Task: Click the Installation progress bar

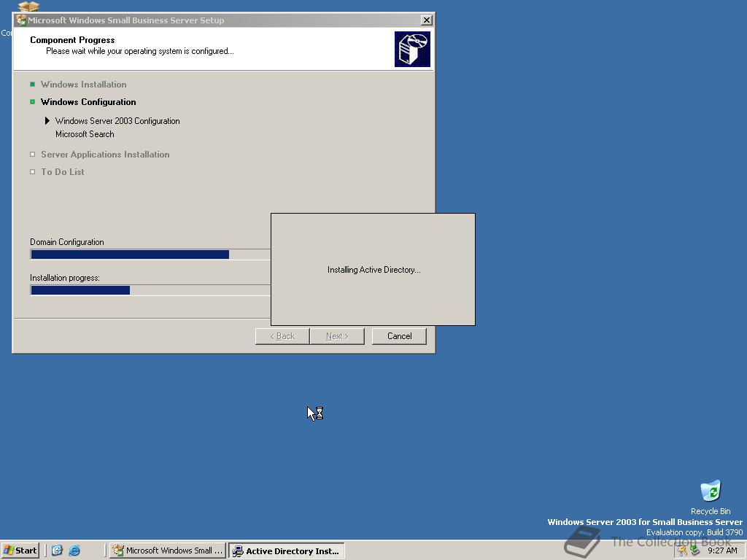Action: tap(150, 290)
